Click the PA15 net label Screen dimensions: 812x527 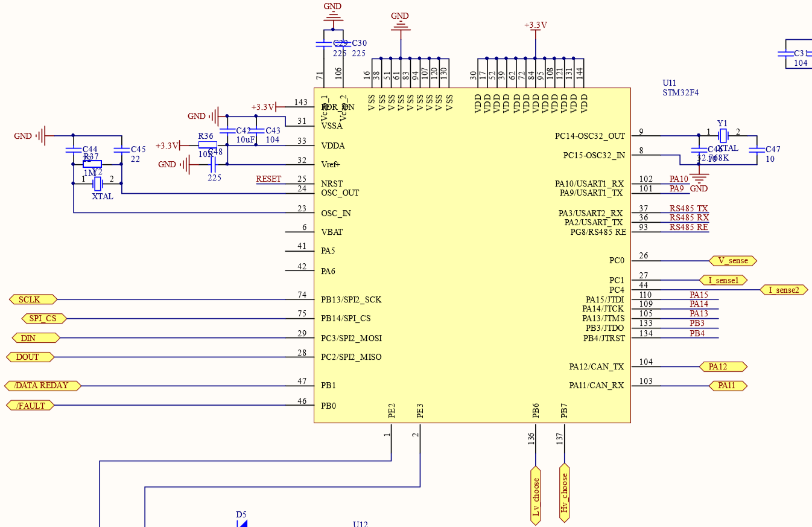click(699, 295)
